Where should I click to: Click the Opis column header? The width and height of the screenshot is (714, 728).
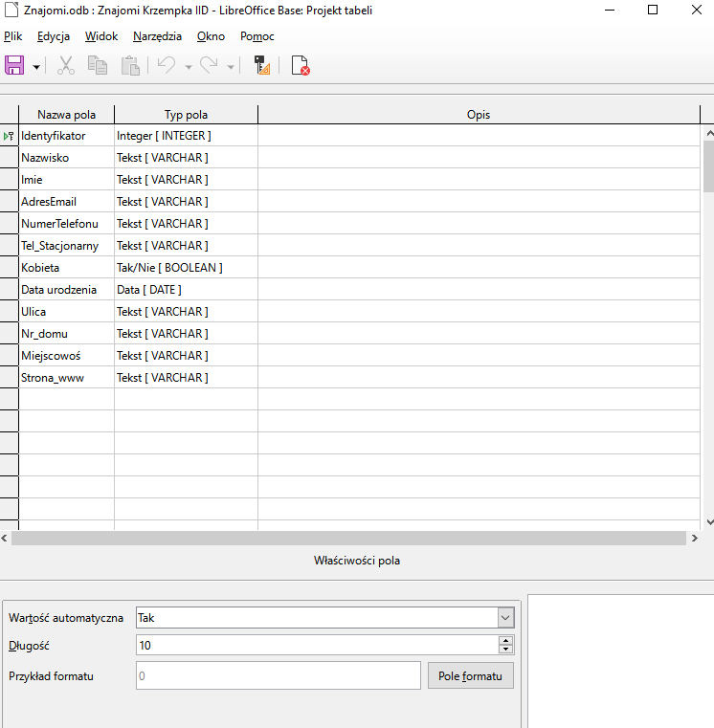(x=479, y=115)
